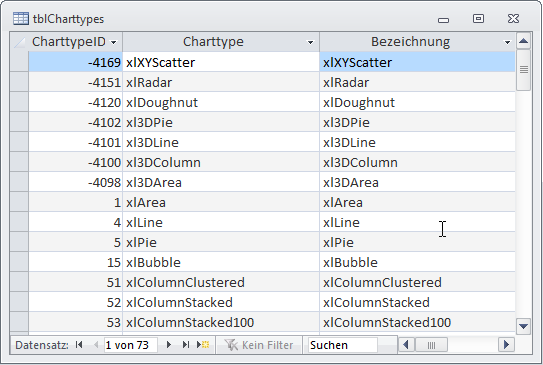Viewport: 543px width, 365px height.
Task: Close the tblCharttypes window
Action: 513,19
